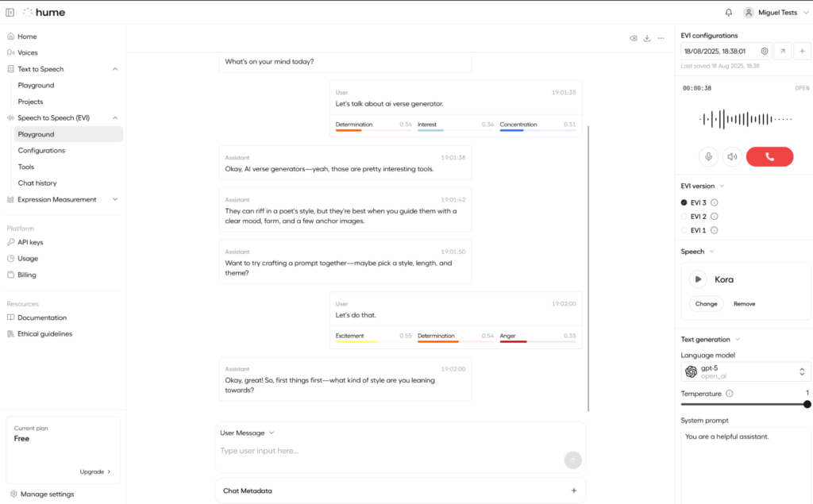End the call with red hang-up button
This screenshot has width=813, height=504.
coord(769,156)
